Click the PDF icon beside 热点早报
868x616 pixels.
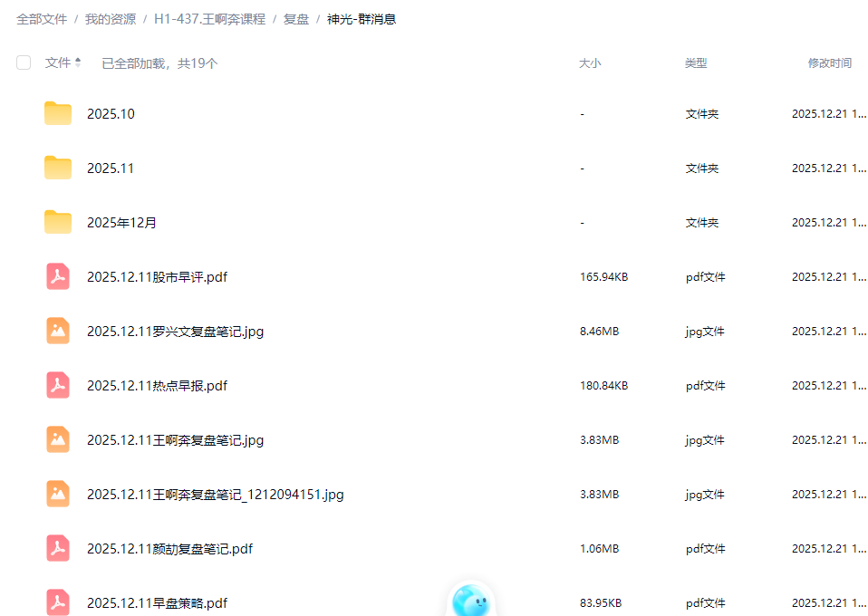tap(58, 385)
